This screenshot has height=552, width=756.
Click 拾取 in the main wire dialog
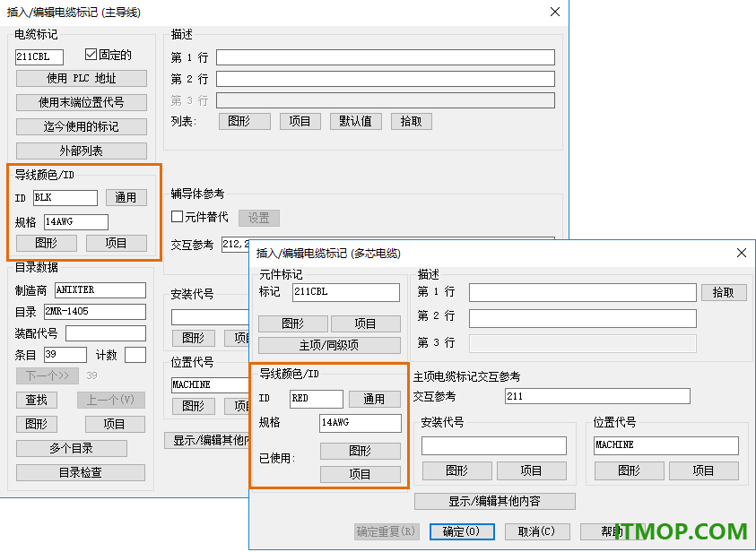[412, 121]
